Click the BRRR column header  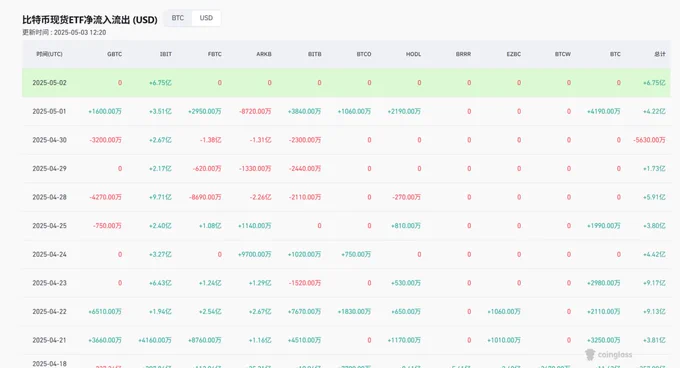(x=463, y=54)
